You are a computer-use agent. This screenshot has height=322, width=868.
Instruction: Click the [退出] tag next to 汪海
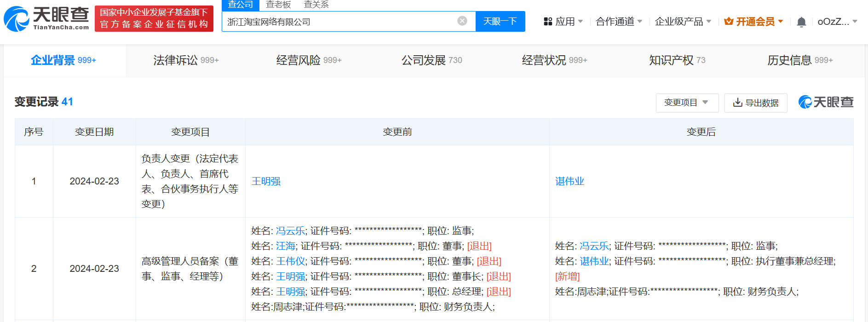(479, 246)
